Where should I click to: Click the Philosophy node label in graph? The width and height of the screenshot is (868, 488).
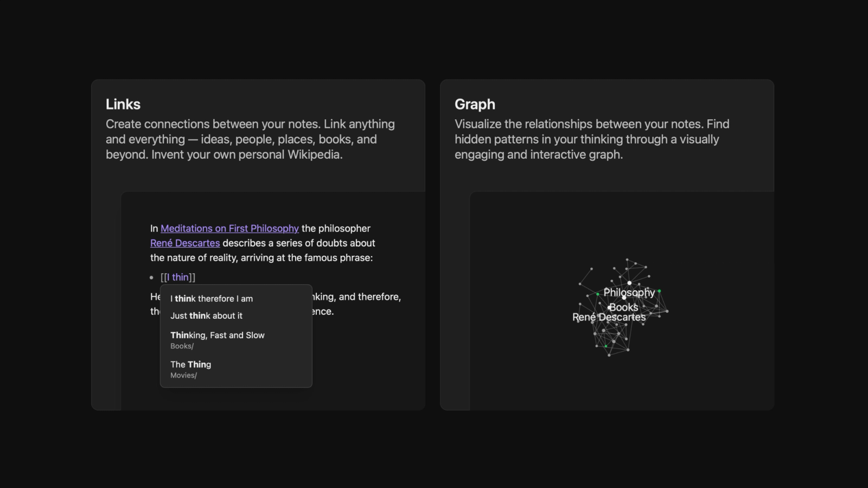pyautogui.click(x=629, y=292)
